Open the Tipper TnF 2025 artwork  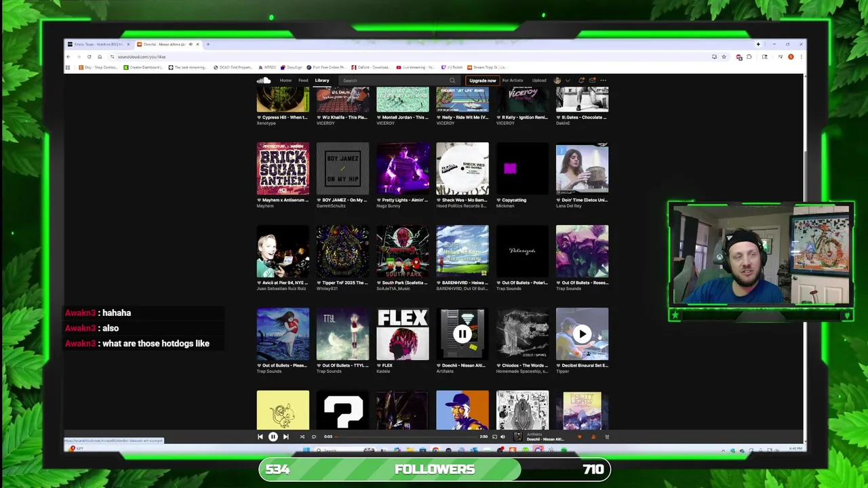pyautogui.click(x=342, y=251)
